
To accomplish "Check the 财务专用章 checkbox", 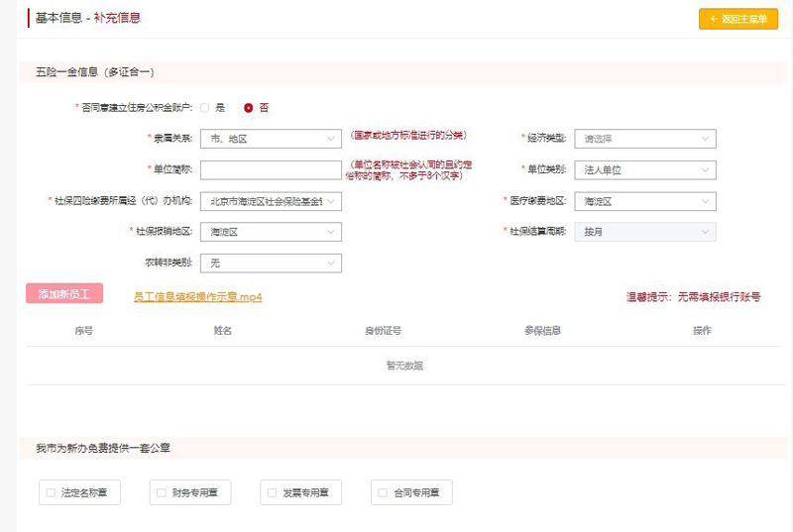I will (x=162, y=491).
